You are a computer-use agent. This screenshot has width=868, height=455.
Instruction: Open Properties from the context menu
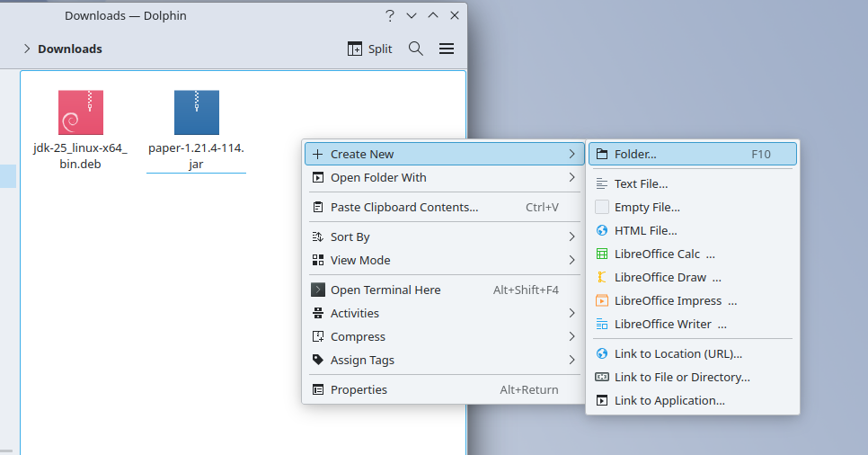coord(359,389)
